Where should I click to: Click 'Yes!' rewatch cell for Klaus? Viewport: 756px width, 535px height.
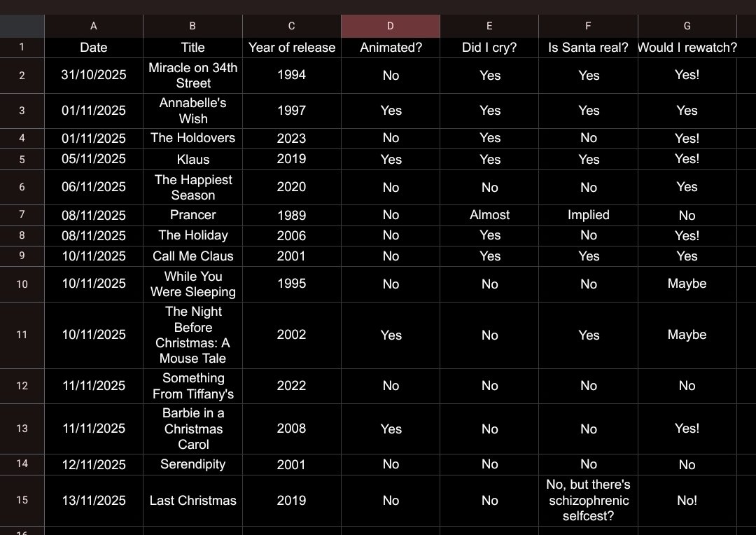[x=687, y=159]
